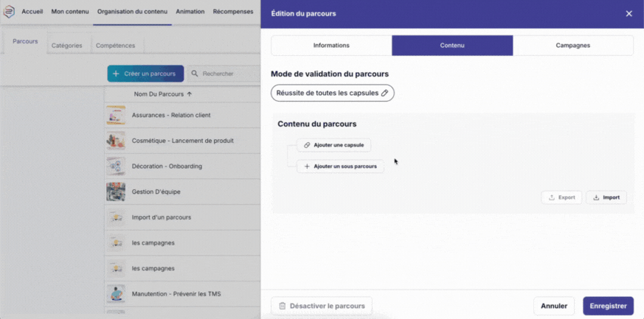644x319 pixels.
Task: Click the app logo icon in top-left
Action: [10, 12]
